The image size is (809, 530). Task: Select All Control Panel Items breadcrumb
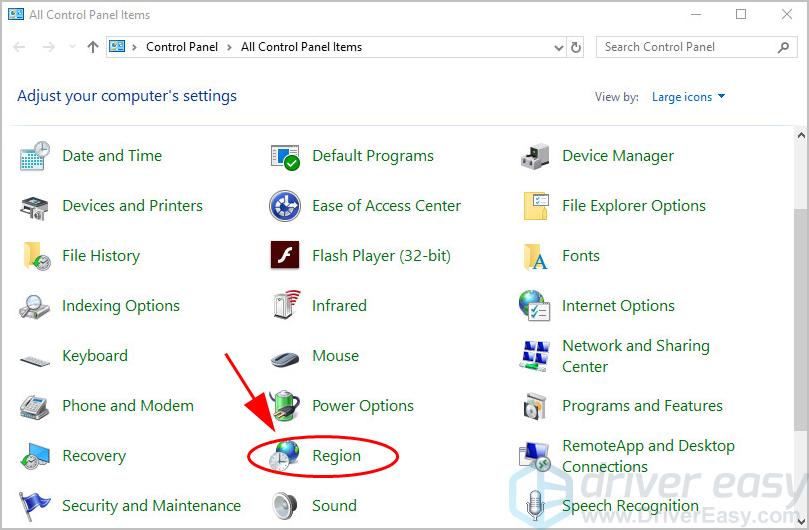[301, 47]
